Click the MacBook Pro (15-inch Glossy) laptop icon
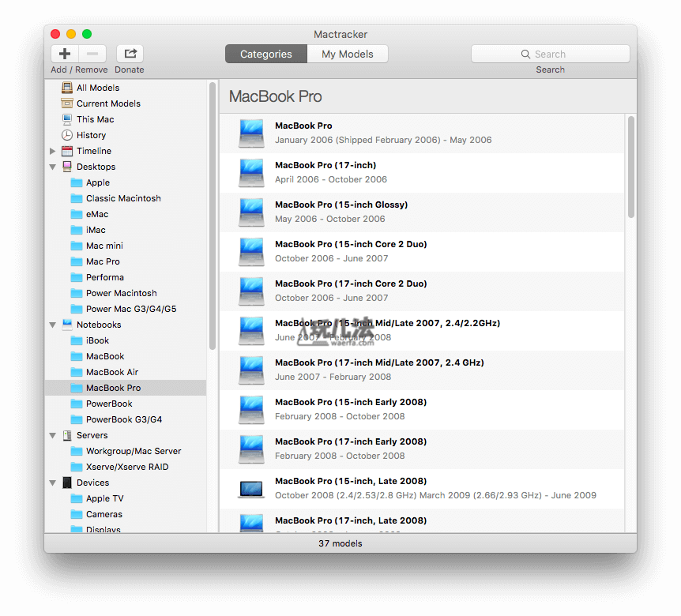This screenshot has height=616, width=681. pos(251,212)
